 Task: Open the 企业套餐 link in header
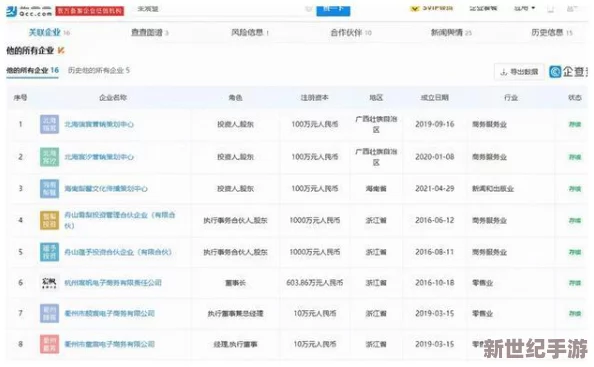[483, 8]
